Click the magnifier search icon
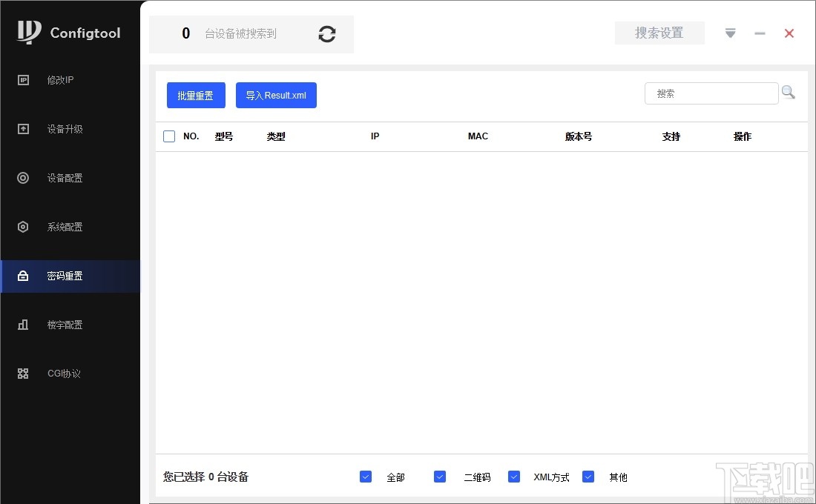The width and height of the screenshot is (816, 504). pos(789,91)
